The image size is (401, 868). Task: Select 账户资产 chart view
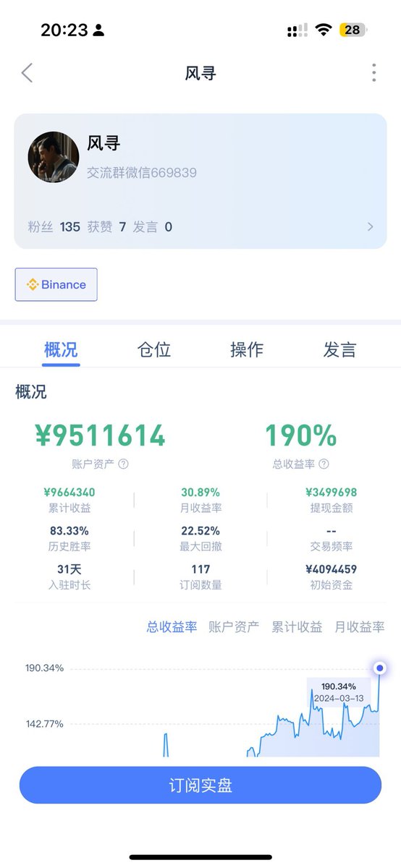pyautogui.click(x=234, y=627)
